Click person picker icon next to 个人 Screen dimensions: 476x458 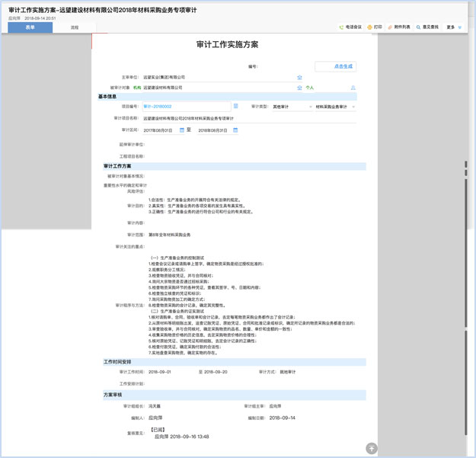353,88
